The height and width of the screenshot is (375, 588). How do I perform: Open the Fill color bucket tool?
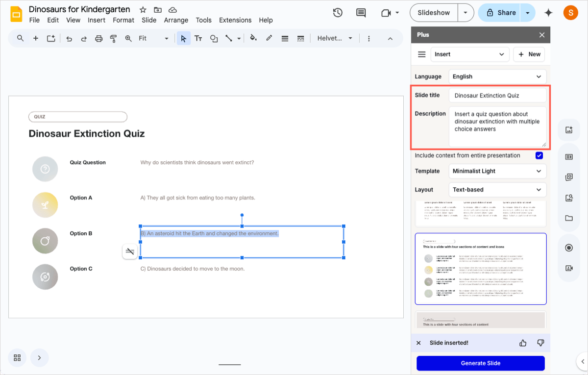point(253,38)
